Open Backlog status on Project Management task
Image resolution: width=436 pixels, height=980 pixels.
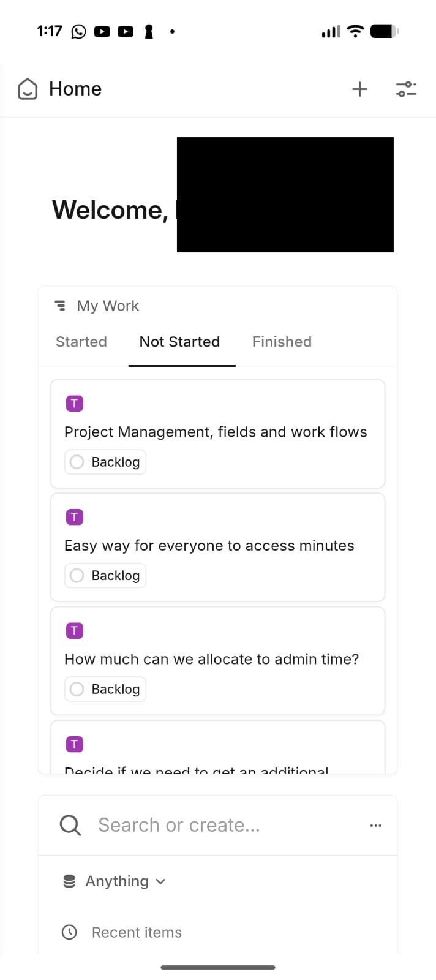coord(115,462)
